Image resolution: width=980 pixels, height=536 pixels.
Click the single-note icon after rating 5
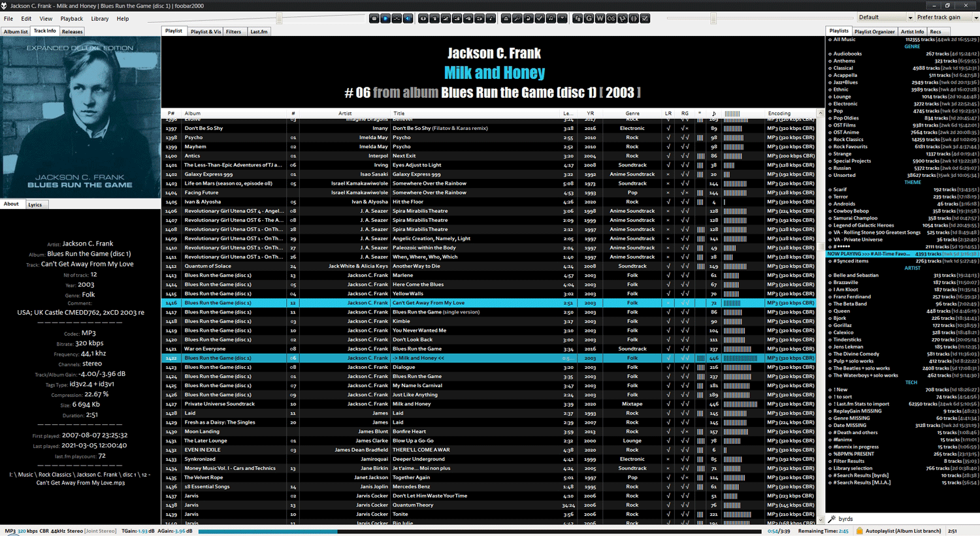click(490, 18)
